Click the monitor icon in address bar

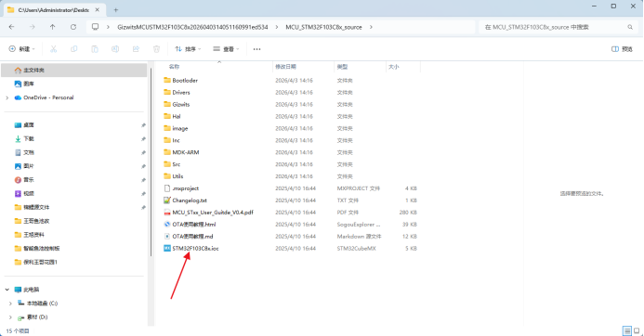point(96,27)
